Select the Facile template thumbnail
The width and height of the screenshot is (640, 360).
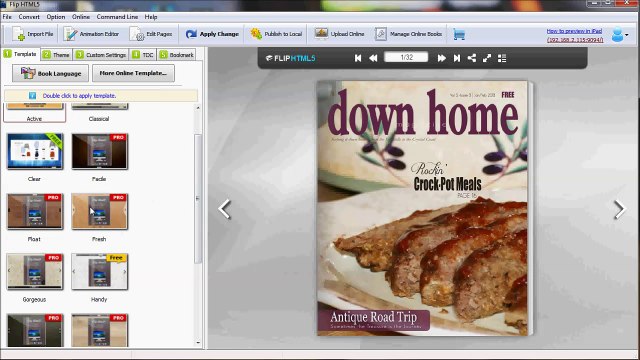point(100,151)
